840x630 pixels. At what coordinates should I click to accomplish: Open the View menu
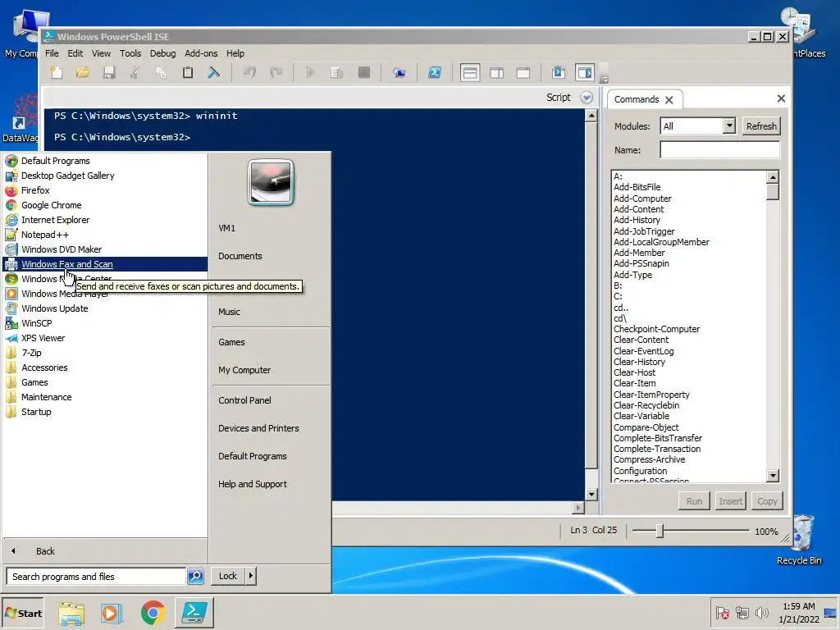coord(101,53)
